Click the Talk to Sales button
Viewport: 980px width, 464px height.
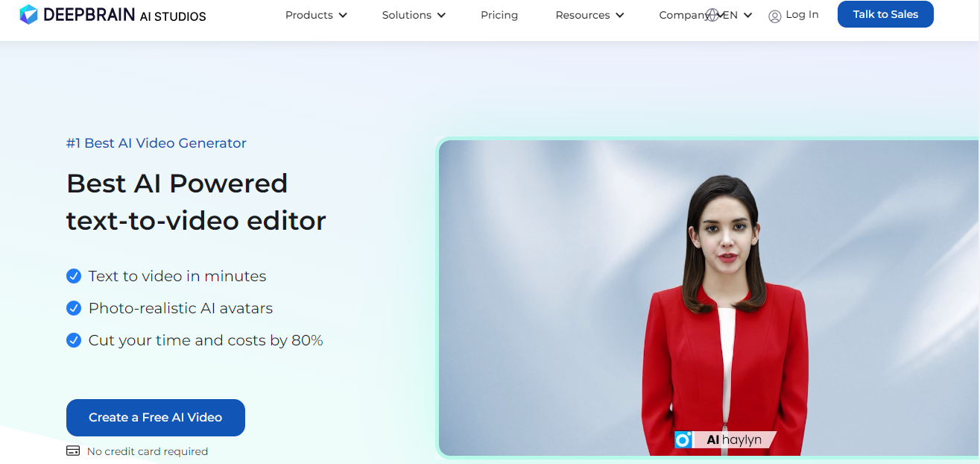pos(885,14)
